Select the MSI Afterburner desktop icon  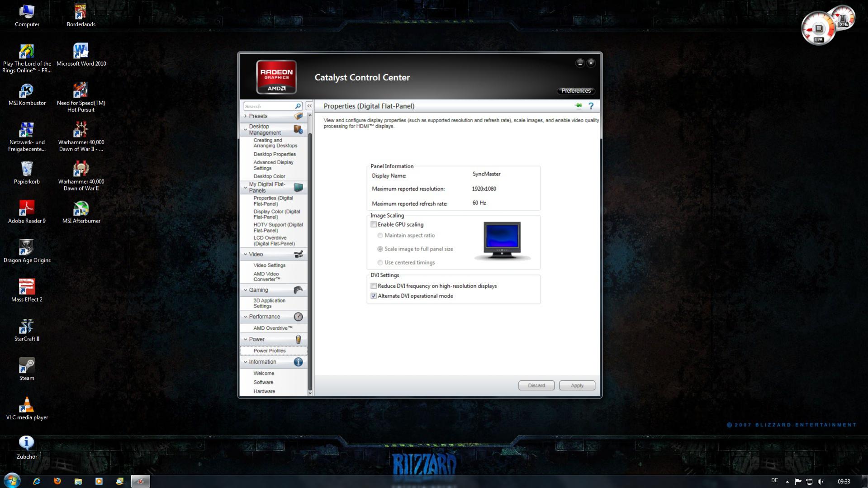tap(81, 212)
